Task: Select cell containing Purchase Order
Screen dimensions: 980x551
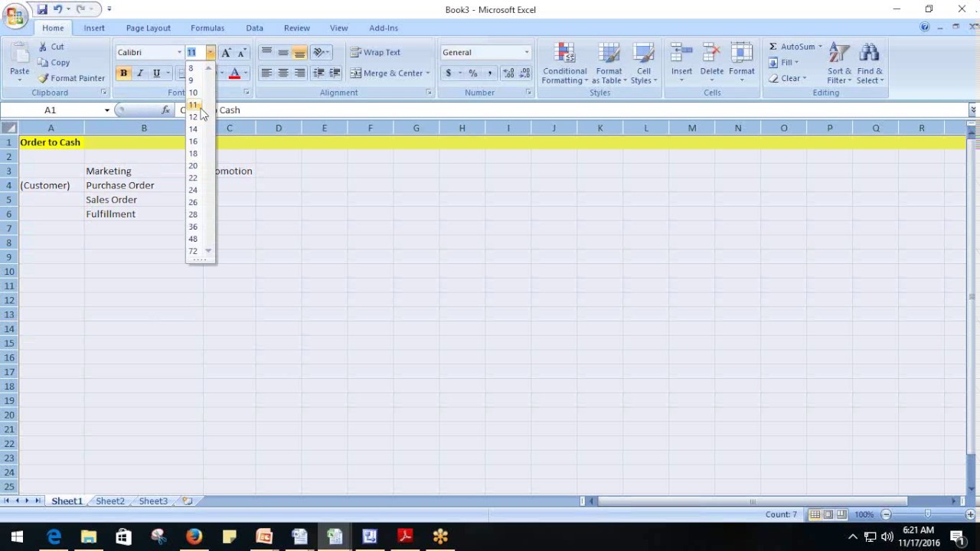Action: pyautogui.click(x=143, y=185)
